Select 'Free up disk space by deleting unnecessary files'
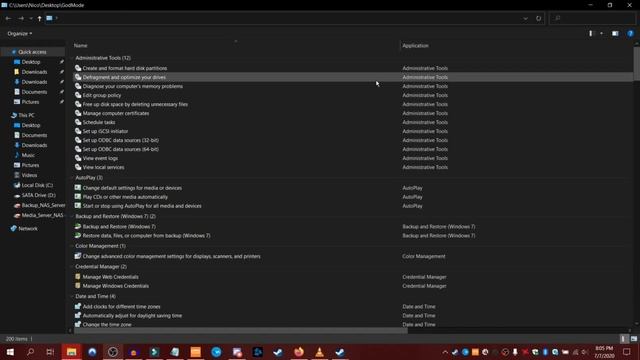 pos(135,104)
